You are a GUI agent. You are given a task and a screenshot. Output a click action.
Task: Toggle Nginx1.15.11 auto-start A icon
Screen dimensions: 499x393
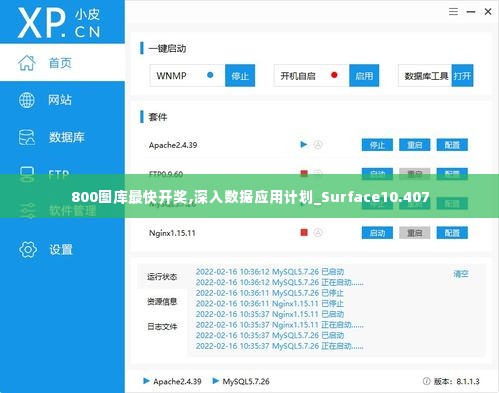[x=318, y=233]
